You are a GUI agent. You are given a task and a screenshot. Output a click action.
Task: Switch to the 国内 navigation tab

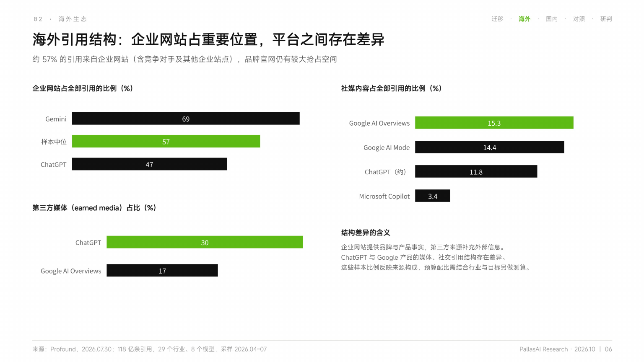(x=552, y=19)
